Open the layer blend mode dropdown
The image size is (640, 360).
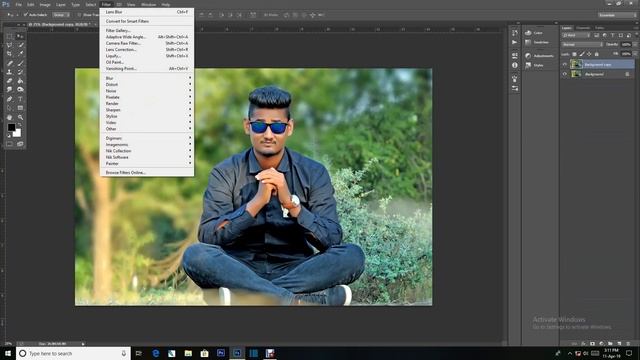point(582,44)
